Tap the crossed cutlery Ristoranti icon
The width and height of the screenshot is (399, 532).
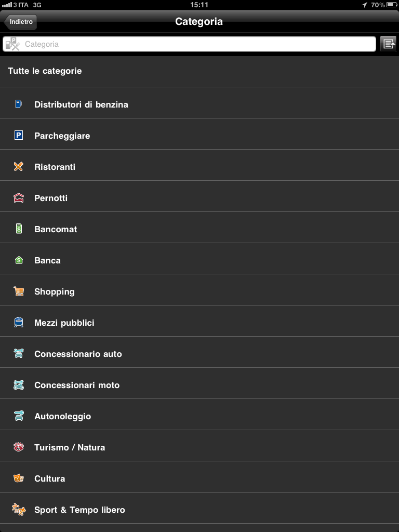[x=18, y=167]
